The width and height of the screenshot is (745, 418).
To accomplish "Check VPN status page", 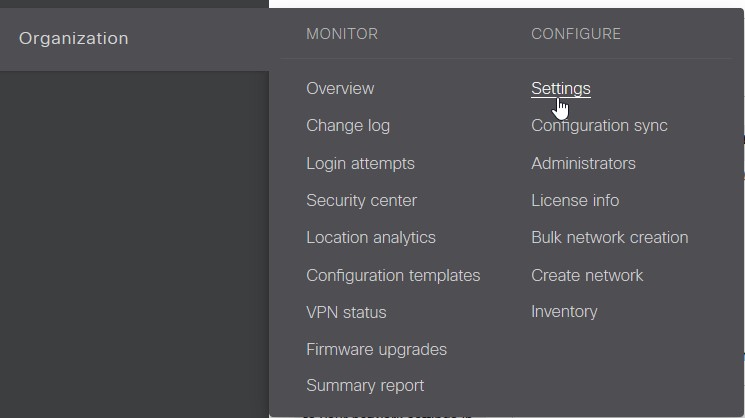I will point(346,313).
